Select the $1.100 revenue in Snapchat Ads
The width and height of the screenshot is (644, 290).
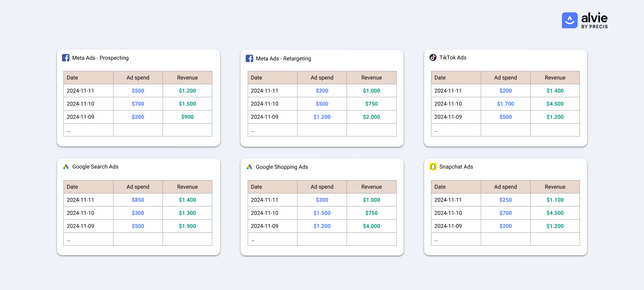(555, 200)
